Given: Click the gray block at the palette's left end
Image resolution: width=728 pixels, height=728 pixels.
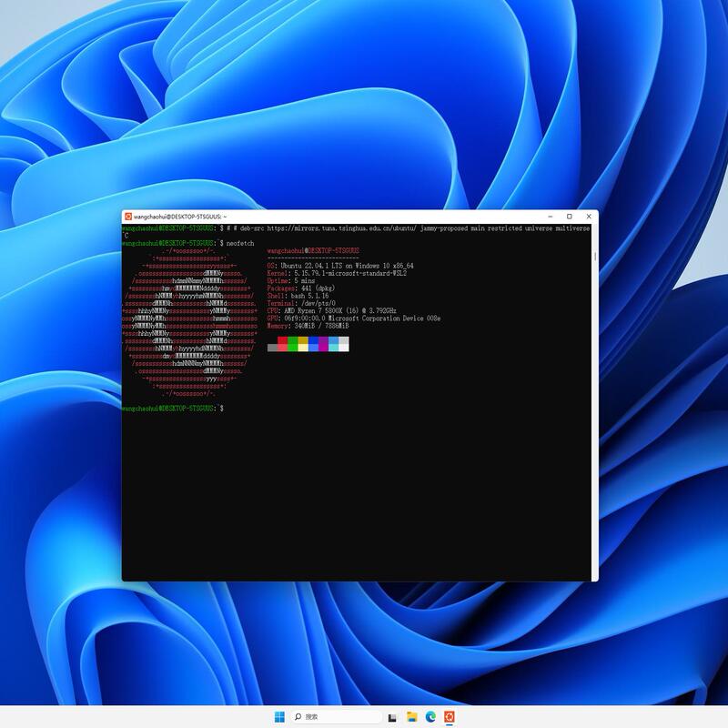Looking at the screenshot, I should pyautogui.click(x=272, y=348).
